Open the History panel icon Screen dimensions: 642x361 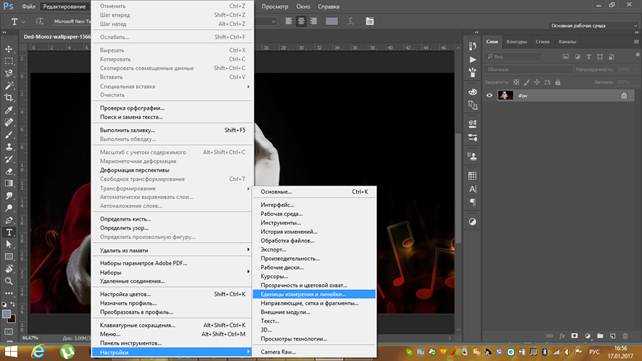tap(472, 46)
